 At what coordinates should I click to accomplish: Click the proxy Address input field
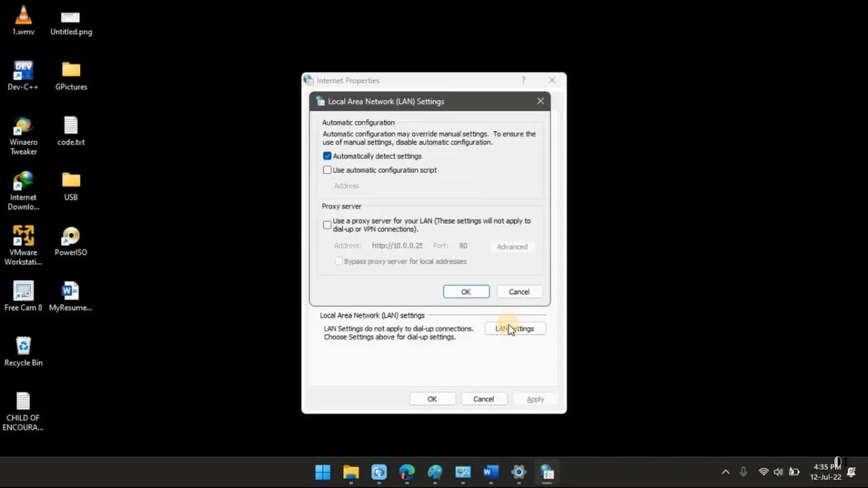tap(397, 245)
